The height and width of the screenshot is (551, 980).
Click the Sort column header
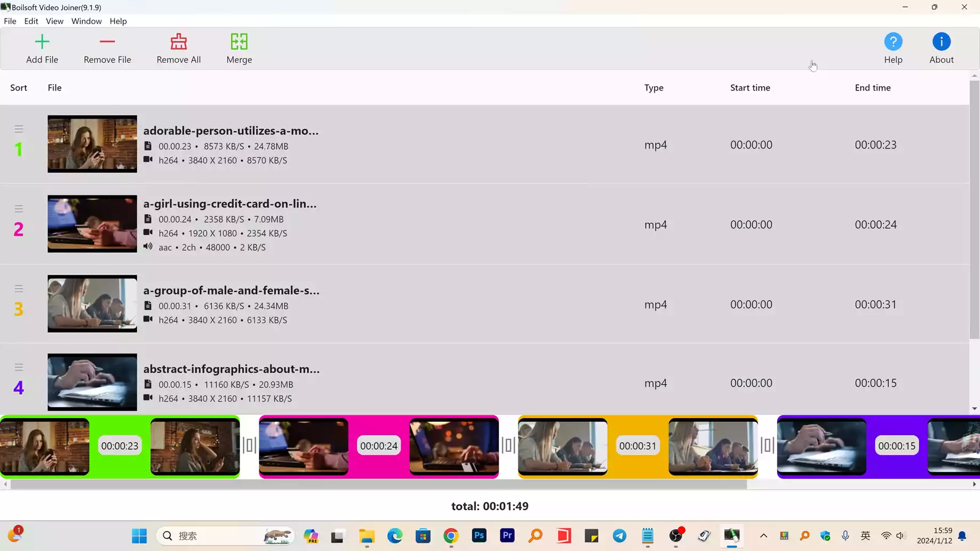click(x=19, y=88)
